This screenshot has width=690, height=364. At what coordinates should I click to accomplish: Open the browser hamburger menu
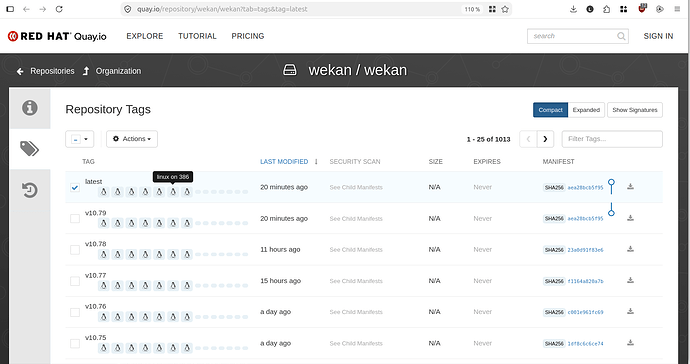[x=677, y=9]
